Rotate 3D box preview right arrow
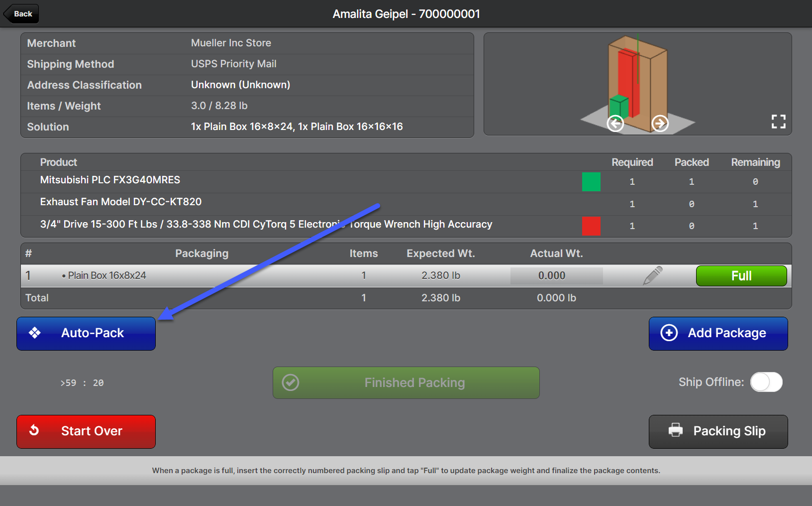Viewport: 812px width, 506px height. click(x=660, y=123)
